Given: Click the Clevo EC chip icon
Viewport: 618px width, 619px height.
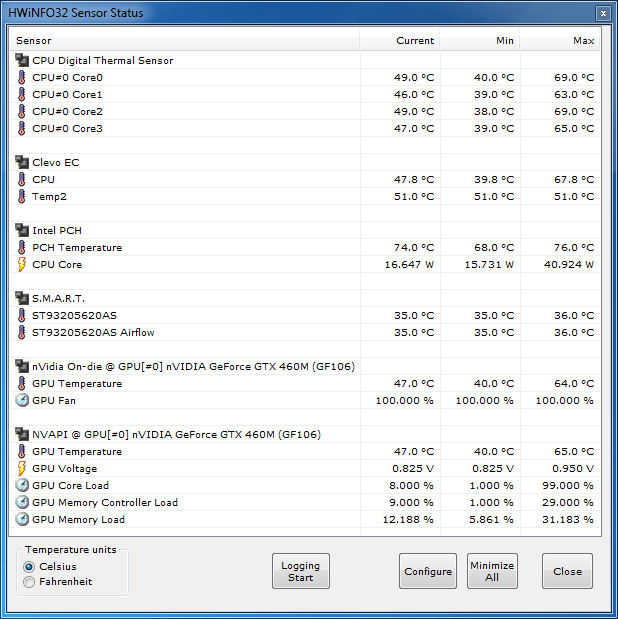Looking at the screenshot, I should (x=22, y=162).
